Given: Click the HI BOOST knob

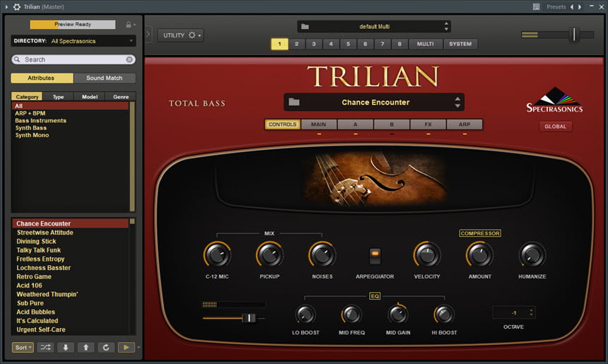Looking at the screenshot, I should click(x=444, y=315).
